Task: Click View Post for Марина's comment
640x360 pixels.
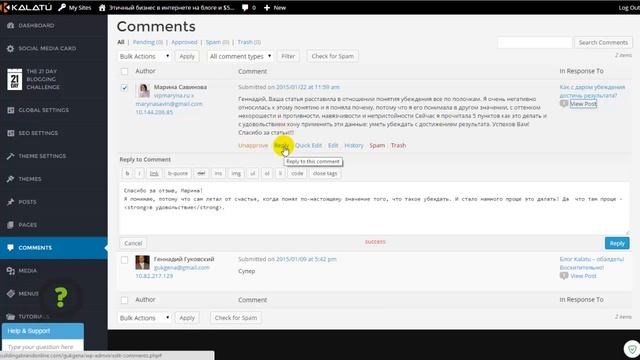Action: click(583, 104)
